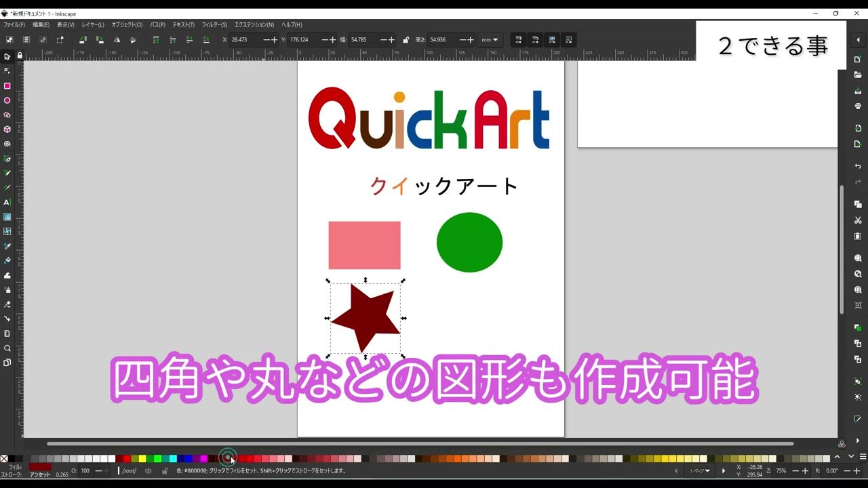Open the ファイル(F) menu
The height and width of the screenshot is (488, 868).
coord(14,24)
